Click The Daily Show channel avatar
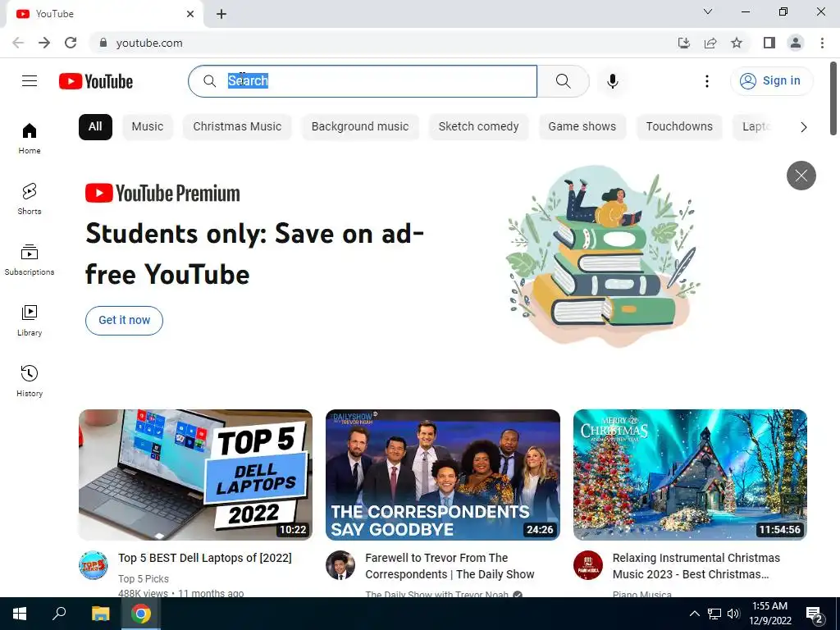The width and height of the screenshot is (840, 630). point(340,565)
